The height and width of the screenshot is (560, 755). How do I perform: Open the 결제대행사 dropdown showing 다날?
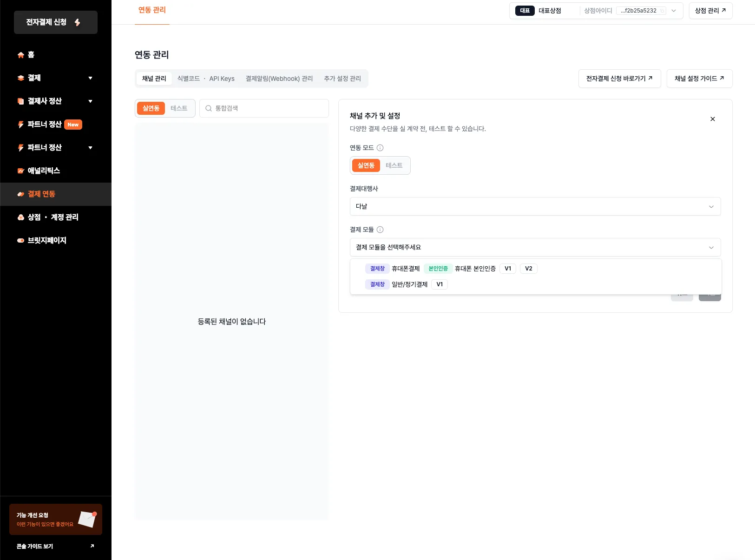[535, 206]
